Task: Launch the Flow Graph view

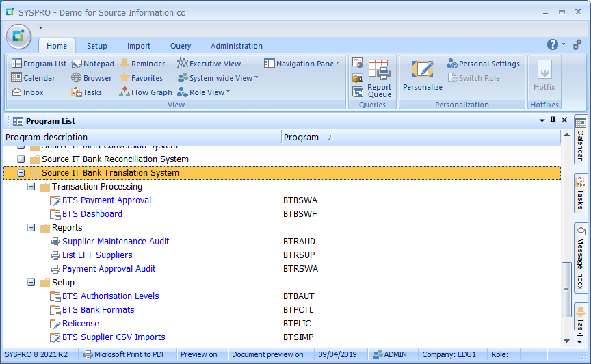Action: pos(145,92)
